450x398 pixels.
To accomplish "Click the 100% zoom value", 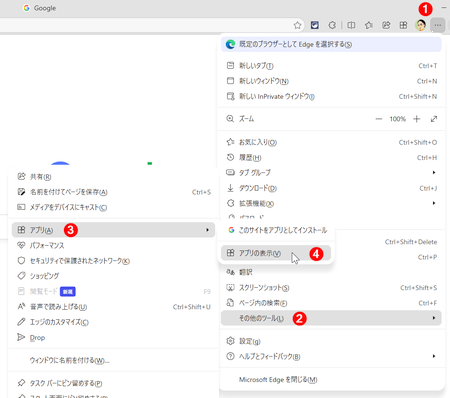I will (398, 119).
